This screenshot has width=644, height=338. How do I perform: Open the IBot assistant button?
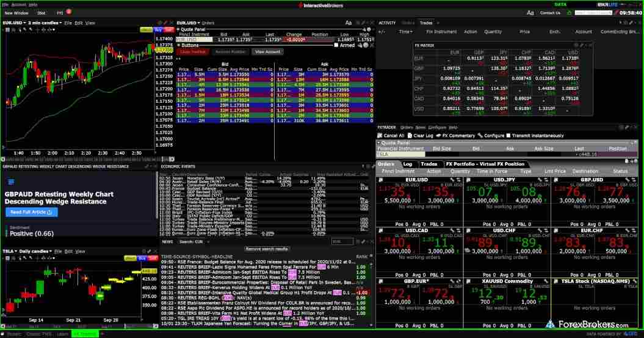pos(42,13)
